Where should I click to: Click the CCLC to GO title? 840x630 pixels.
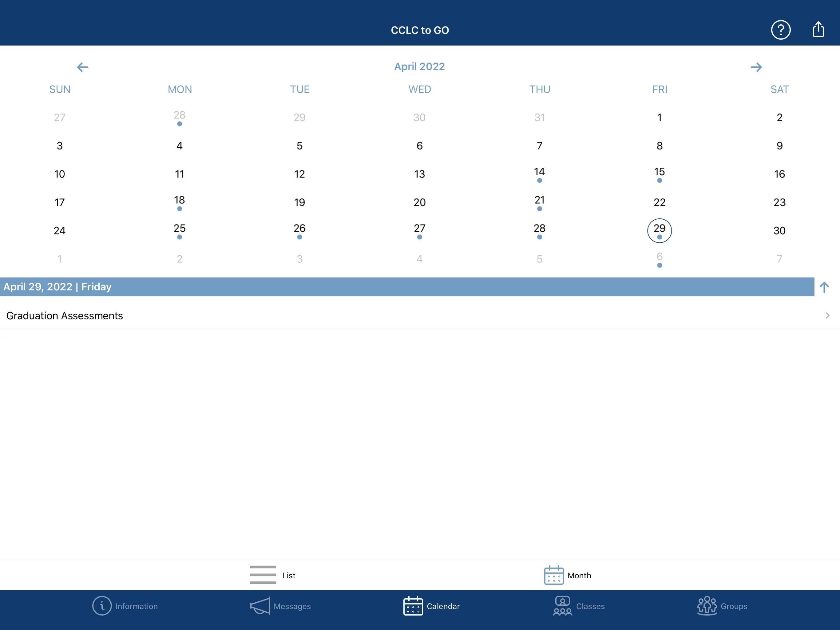420,30
